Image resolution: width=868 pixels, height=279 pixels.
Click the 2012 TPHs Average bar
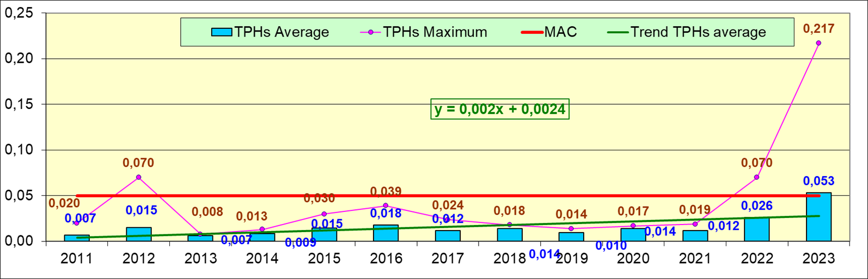click(139, 234)
